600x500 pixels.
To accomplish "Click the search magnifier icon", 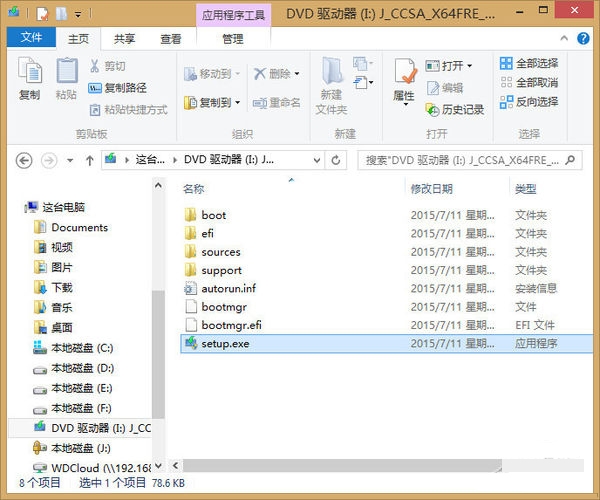I will [570, 160].
